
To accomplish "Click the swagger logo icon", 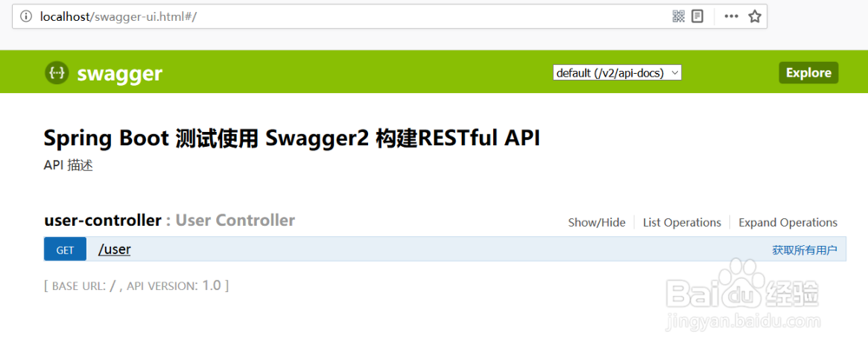I will coord(56,73).
